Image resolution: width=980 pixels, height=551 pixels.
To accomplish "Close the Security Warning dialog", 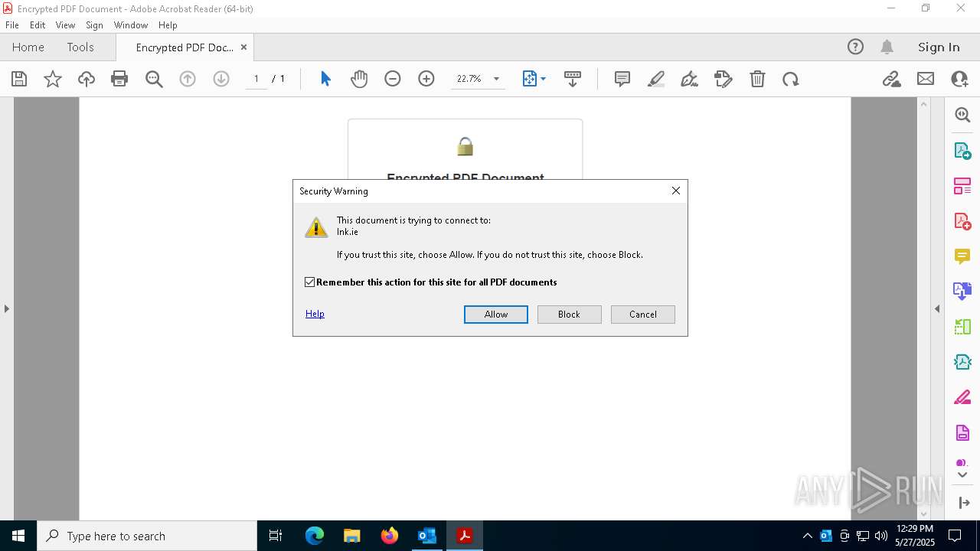I will [676, 191].
